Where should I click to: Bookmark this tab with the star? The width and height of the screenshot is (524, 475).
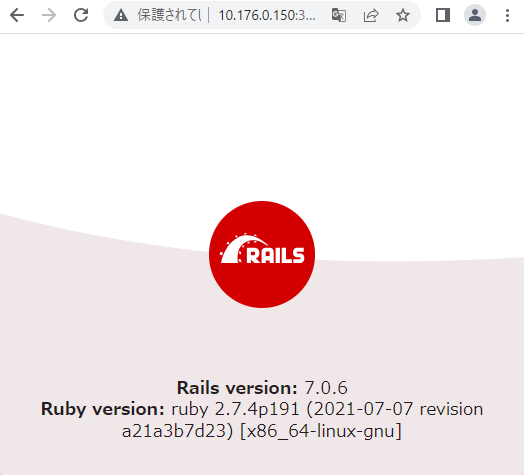tap(403, 15)
